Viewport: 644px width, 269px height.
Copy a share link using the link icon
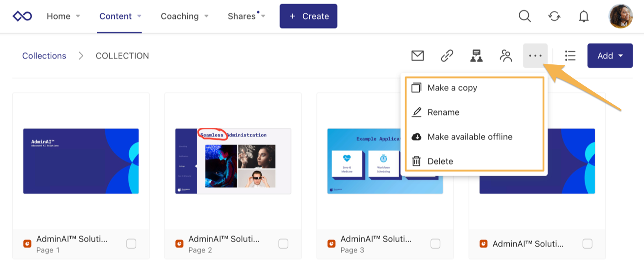click(x=447, y=56)
